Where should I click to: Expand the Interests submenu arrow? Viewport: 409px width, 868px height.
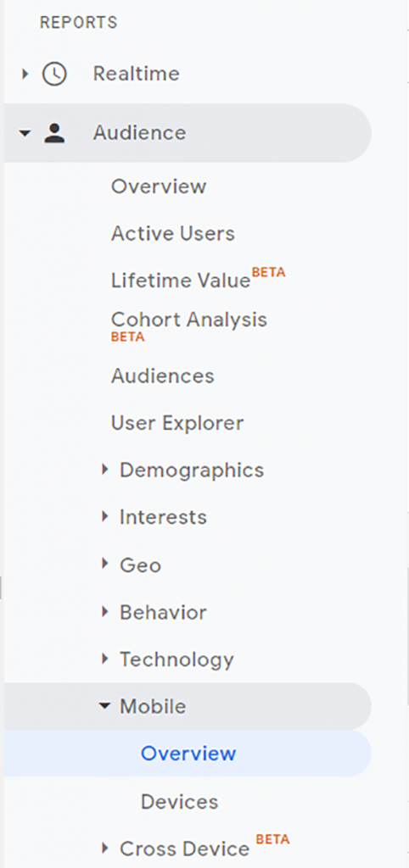(x=105, y=516)
